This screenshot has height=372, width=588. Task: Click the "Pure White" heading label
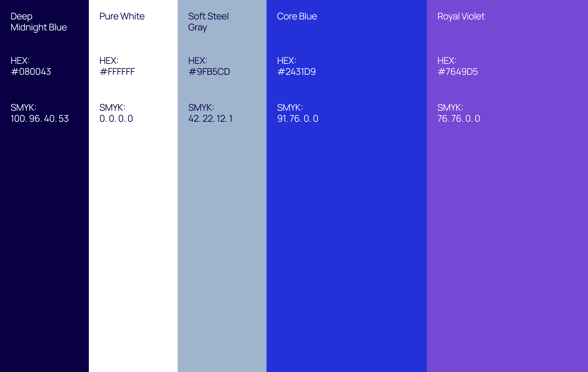pyautogui.click(x=122, y=16)
